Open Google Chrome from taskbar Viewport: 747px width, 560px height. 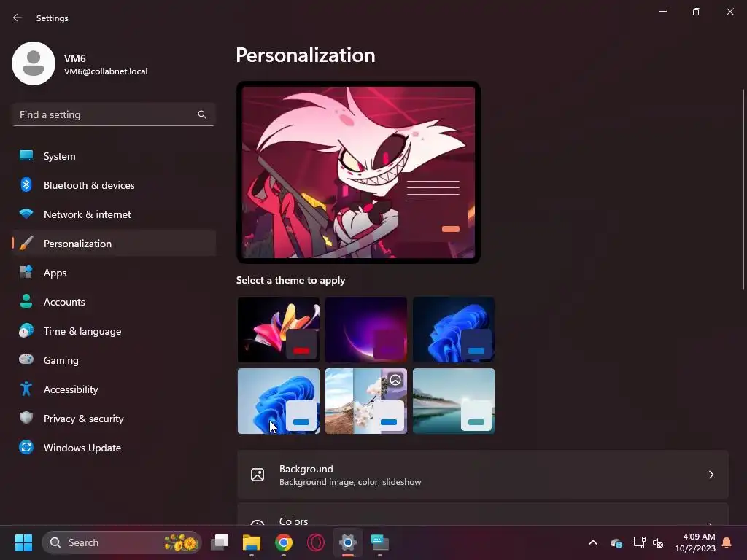[284, 542]
